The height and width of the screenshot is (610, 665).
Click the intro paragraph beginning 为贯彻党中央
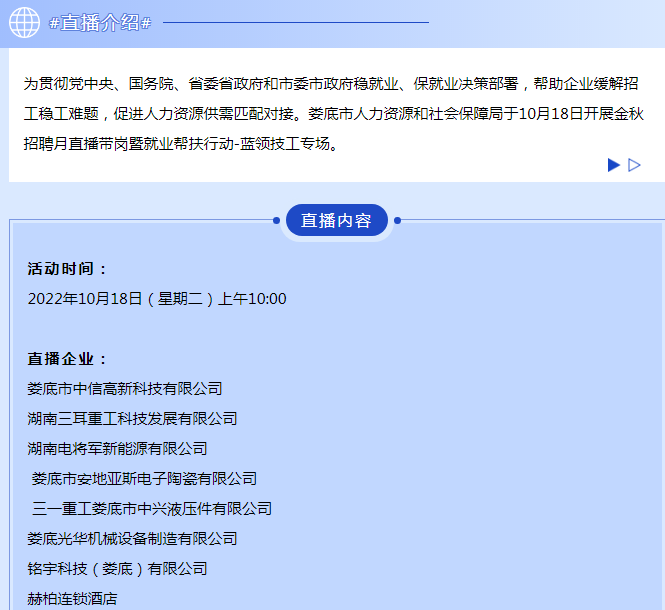pyautogui.click(x=333, y=114)
